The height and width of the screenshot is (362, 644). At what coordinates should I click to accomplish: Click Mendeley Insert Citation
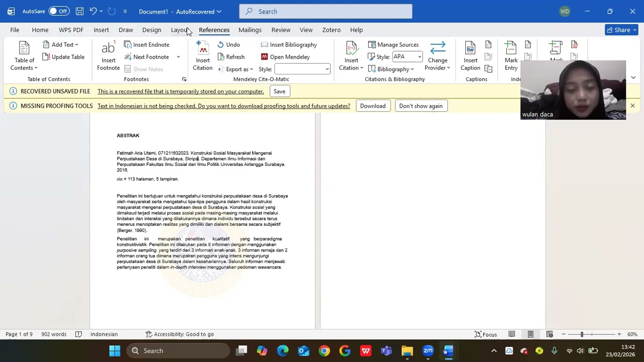pyautogui.click(x=203, y=56)
